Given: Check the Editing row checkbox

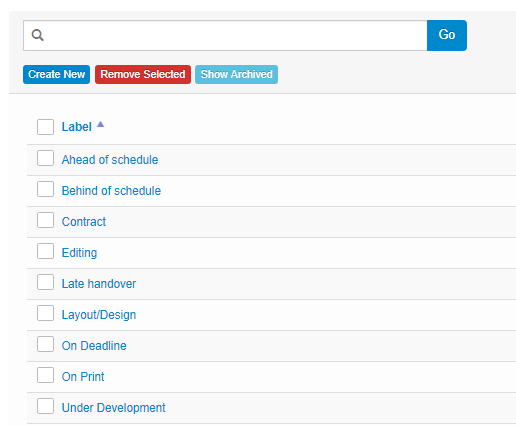Looking at the screenshot, I should pyautogui.click(x=45, y=251).
